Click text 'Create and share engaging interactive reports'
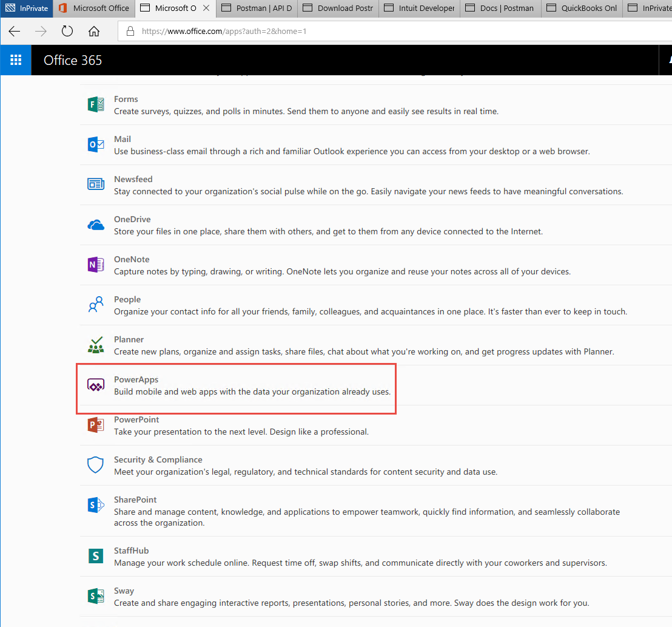 201,603
